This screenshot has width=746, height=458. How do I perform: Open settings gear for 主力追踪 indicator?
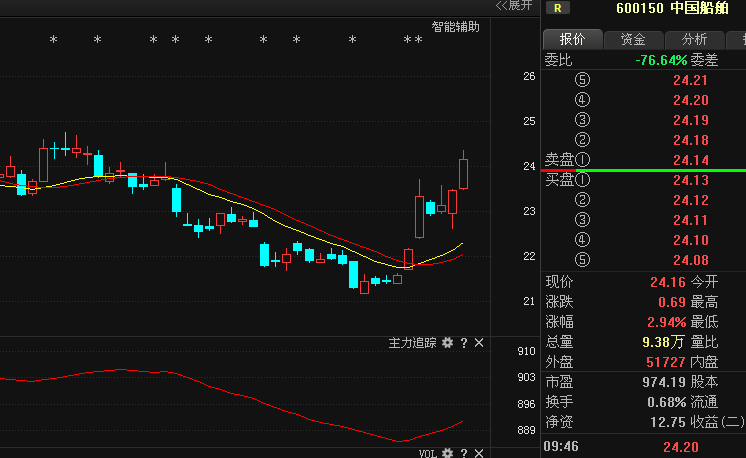pyautogui.click(x=448, y=343)
